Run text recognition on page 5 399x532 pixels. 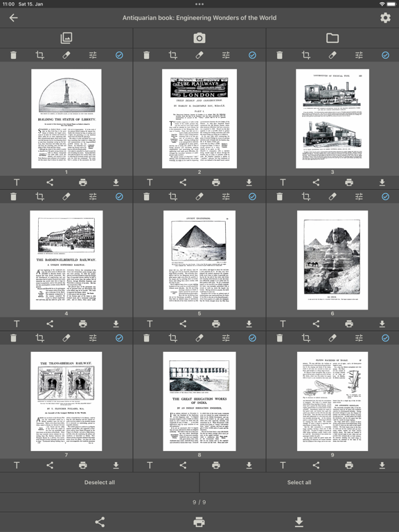point(150,323)
